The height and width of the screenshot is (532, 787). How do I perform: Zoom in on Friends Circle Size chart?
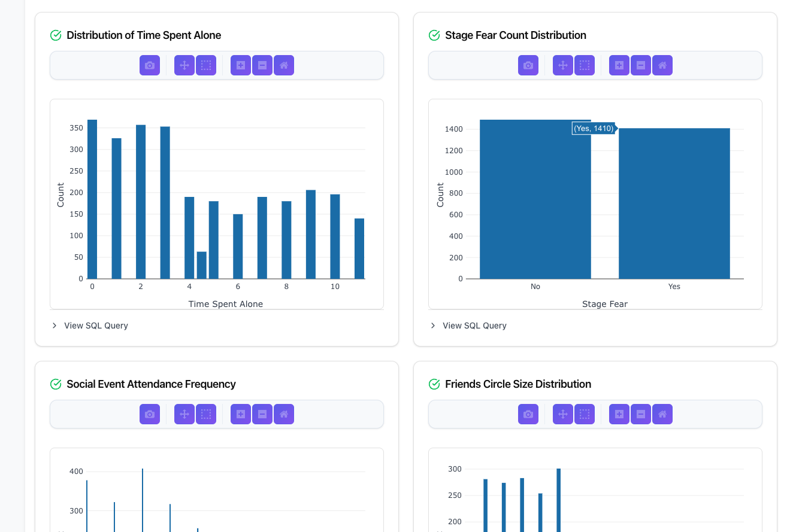click(x=619, y=414)
